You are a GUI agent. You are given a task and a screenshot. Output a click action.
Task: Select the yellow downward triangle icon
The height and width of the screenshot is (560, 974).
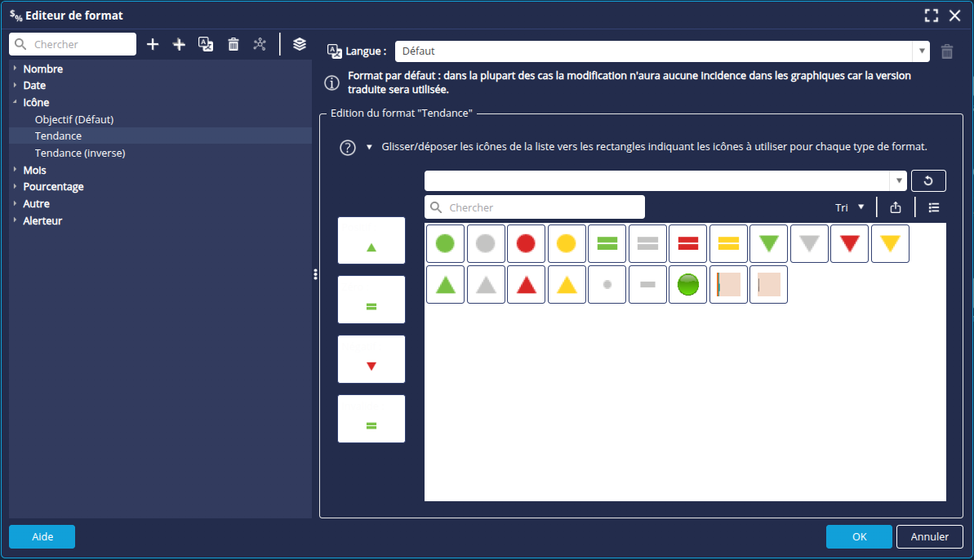pos(890,243)
